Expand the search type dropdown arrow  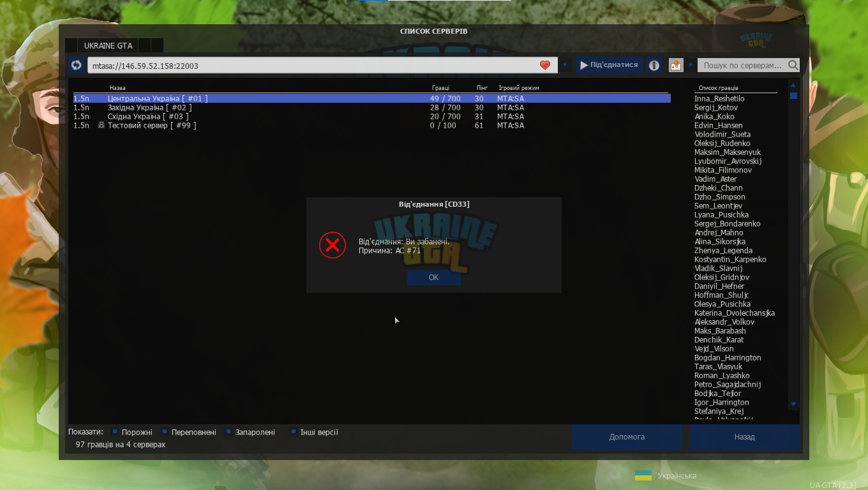[690, 65]
